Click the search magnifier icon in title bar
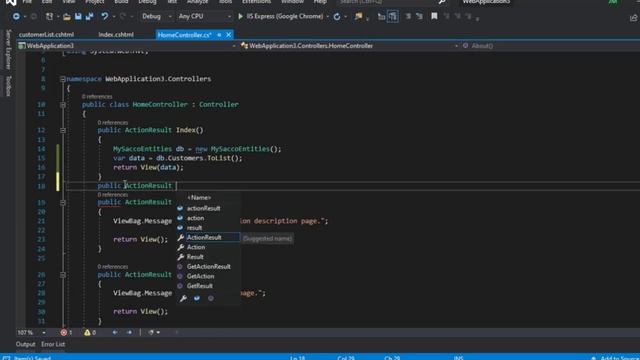This screenshot has width=640, height=360. [442, 2]
